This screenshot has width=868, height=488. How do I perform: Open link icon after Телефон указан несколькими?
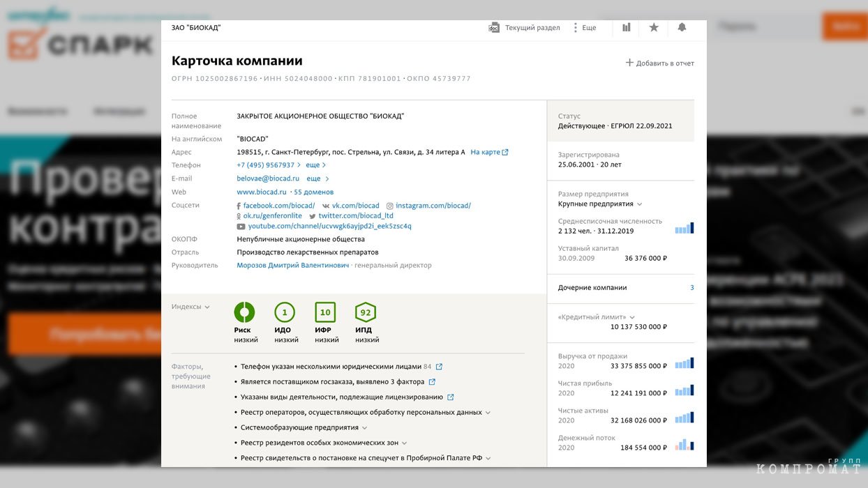pos(439,367)
